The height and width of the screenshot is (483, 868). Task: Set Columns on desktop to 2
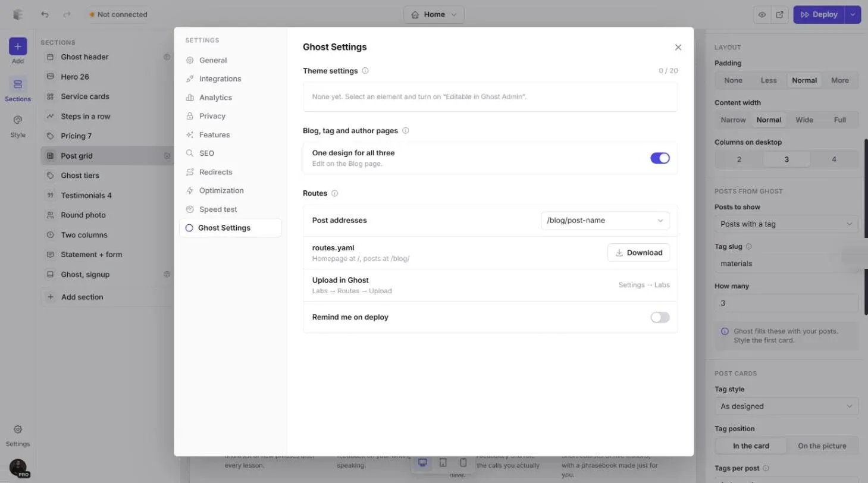[739, 159]
